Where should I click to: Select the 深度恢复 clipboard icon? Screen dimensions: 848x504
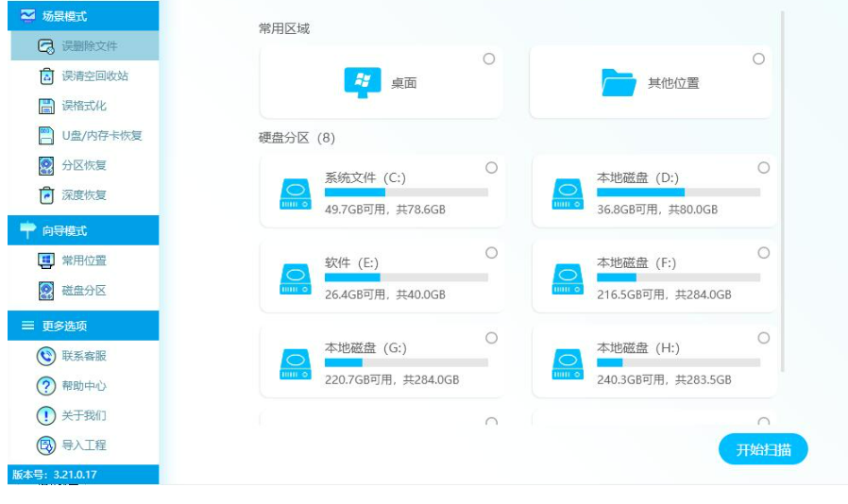45,195
